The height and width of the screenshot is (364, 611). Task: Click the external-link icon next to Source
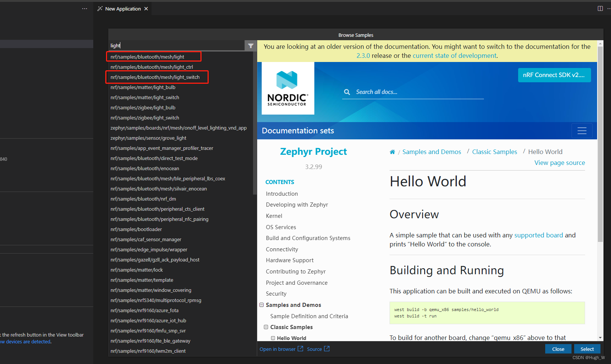click(327, 349)
